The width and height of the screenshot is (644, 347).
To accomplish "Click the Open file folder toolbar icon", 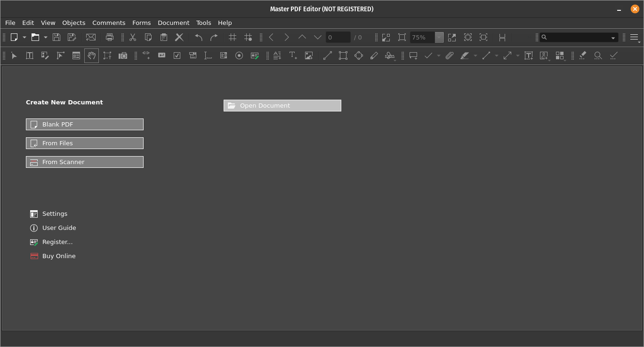I will click(x=35, y=37).
